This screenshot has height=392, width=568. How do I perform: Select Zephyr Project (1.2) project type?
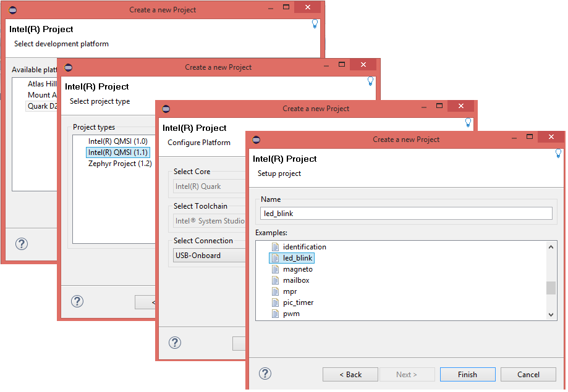coord(120,164)
